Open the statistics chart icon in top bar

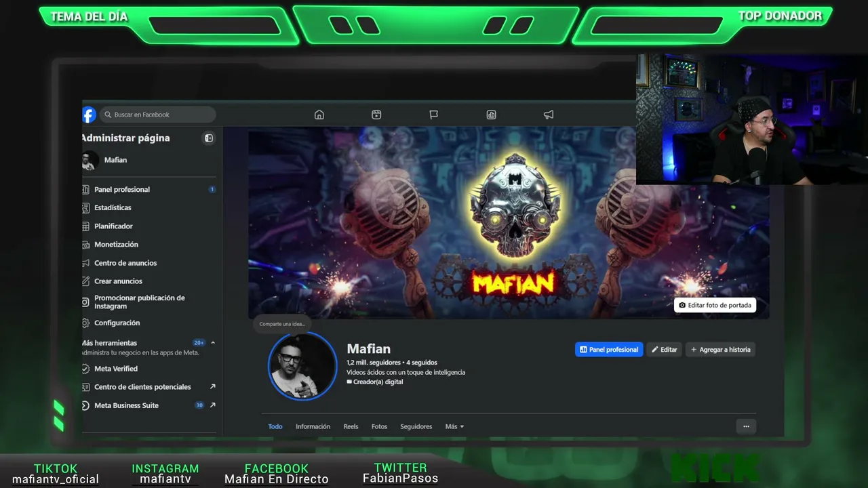point(492,115)
